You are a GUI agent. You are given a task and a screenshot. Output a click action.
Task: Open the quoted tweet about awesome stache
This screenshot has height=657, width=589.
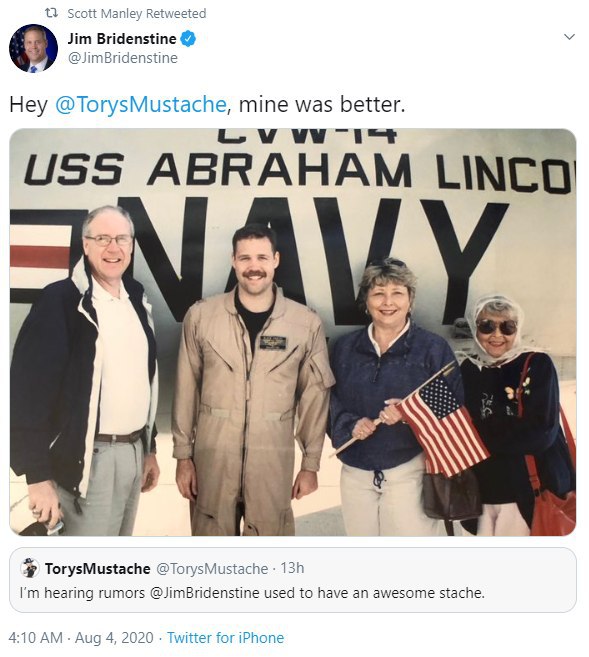click(x=293, y=580)
